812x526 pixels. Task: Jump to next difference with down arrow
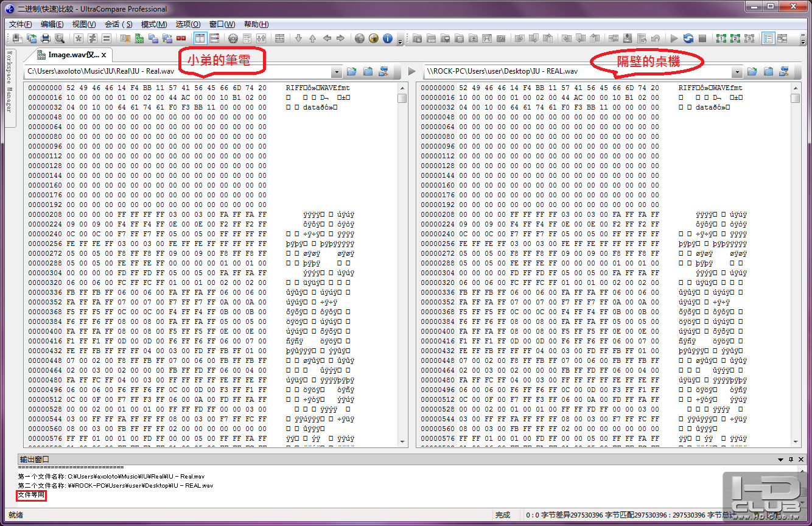[298, 38]
